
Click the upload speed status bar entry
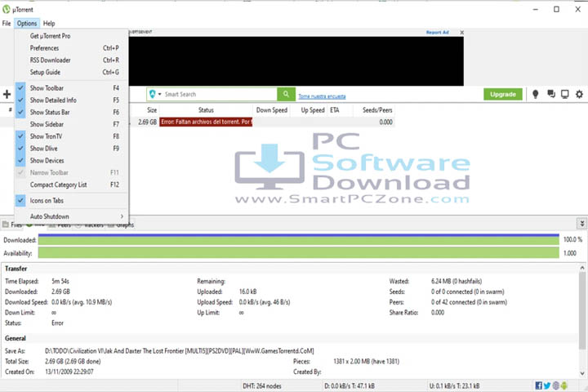pos(454,385)
